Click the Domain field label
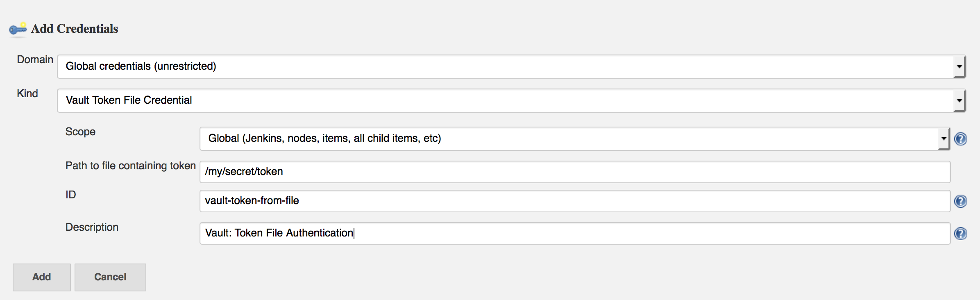 35,59
